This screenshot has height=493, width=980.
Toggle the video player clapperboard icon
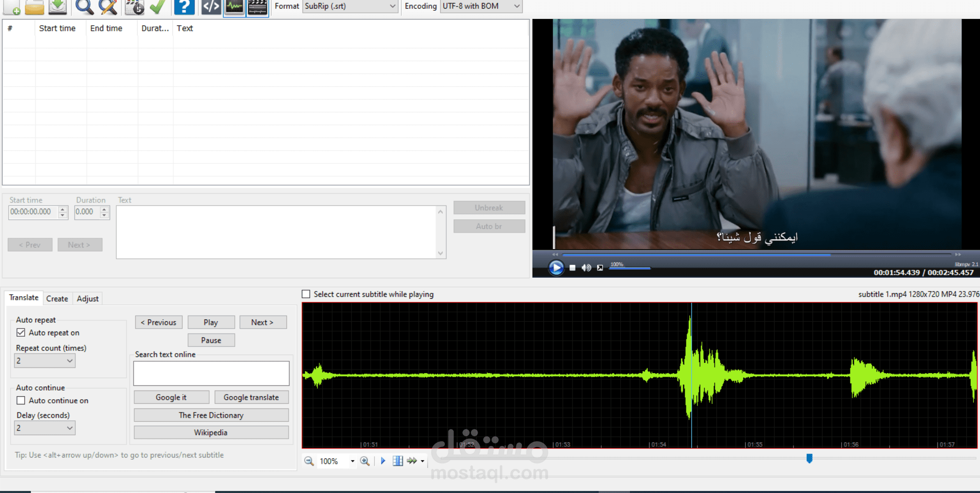[257, 7]
